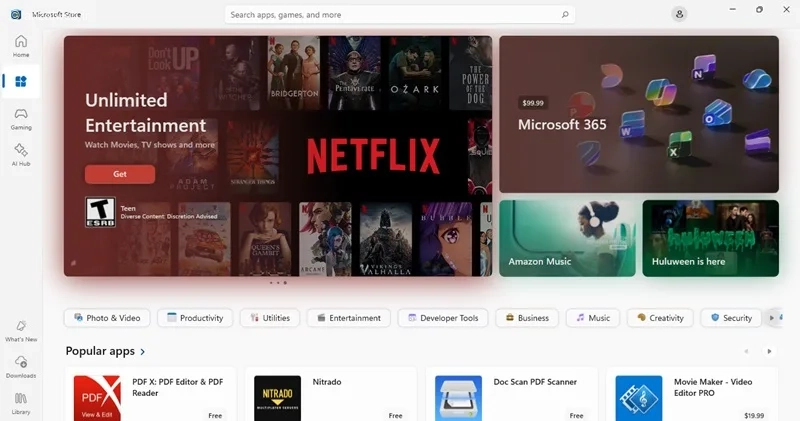Filter by Developer Tools category
Viewport: 800px width, 421px height.
point(443,318)
